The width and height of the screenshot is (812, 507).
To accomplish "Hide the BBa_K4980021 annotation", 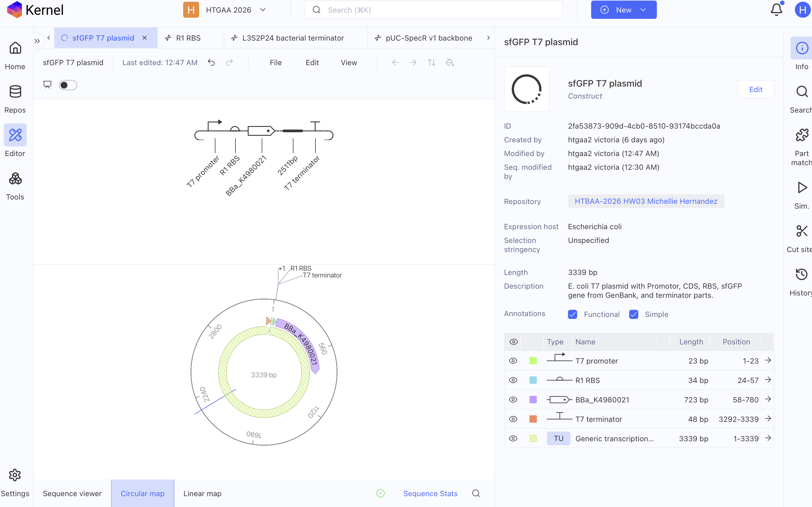I will 513,400.
